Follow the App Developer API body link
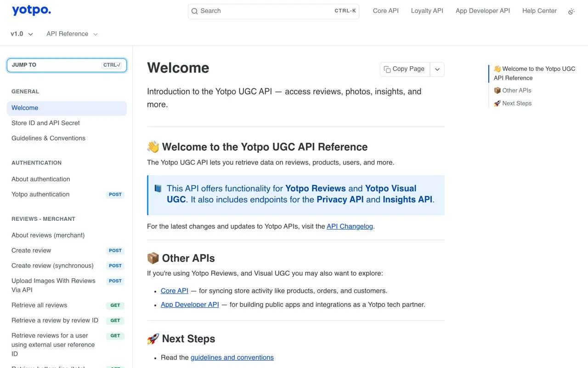The height and width of the screenshot is (368, 588). pos(190,305)
